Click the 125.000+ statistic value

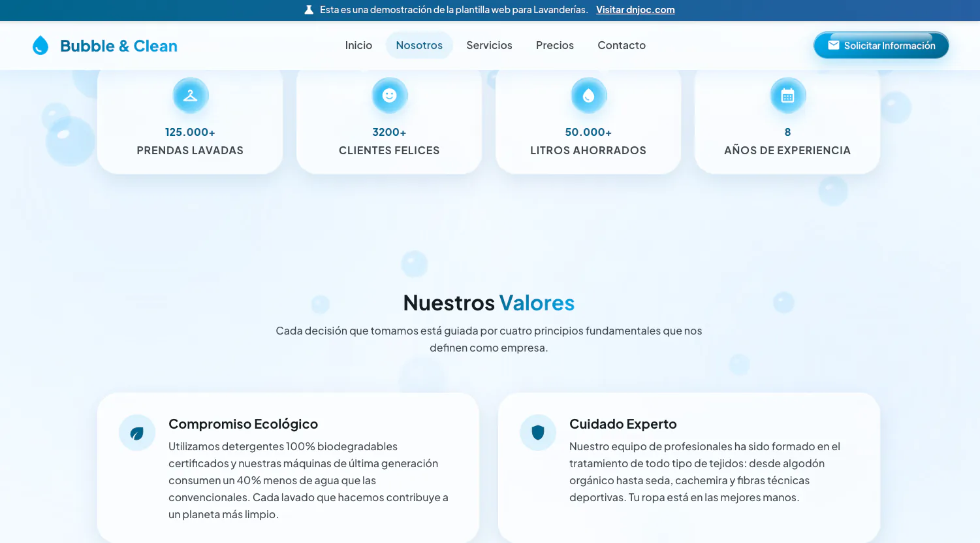click(190, 132)
